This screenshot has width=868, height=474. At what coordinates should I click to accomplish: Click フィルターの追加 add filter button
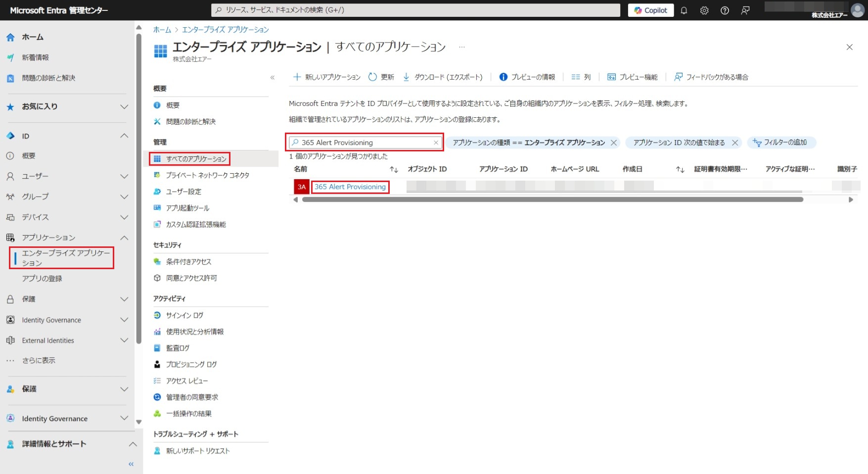[x=780, y=142]
